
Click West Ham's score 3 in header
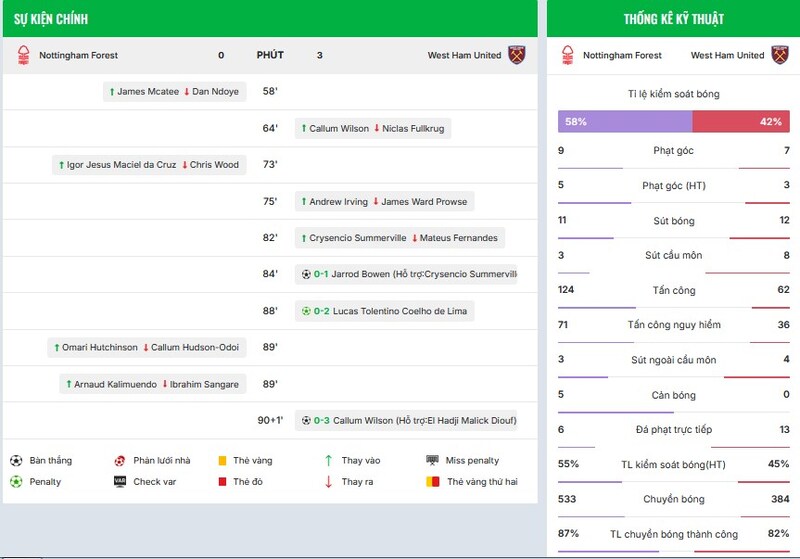319,55
